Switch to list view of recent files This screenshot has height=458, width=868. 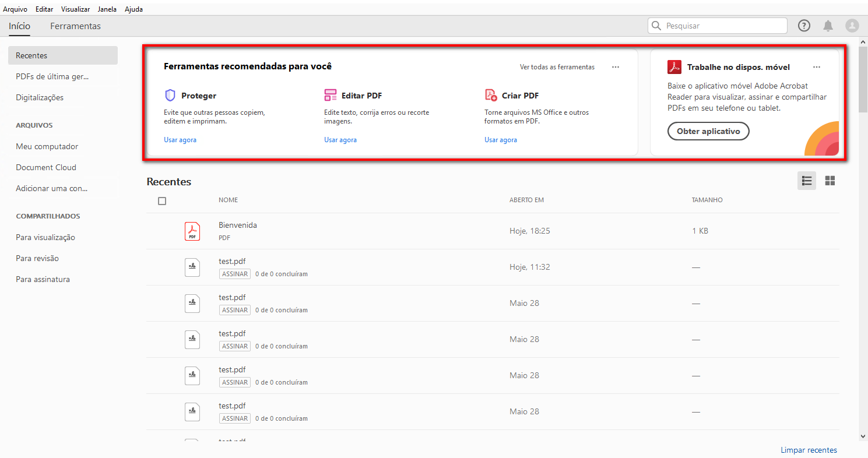[x=807, y=181]
